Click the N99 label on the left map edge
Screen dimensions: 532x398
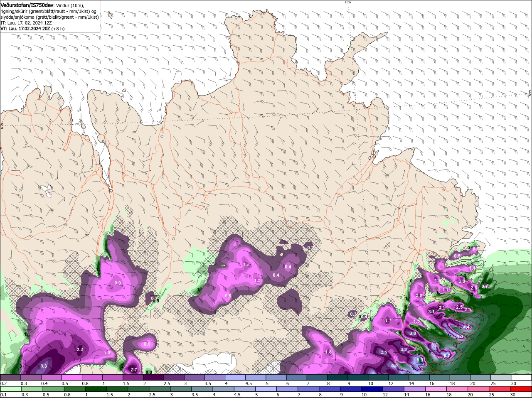click(2, 125)
